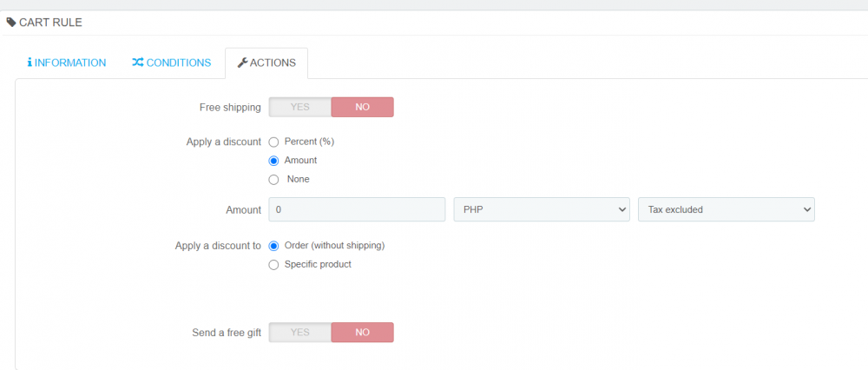Set Send a free gift to NO

pos(362,333)
